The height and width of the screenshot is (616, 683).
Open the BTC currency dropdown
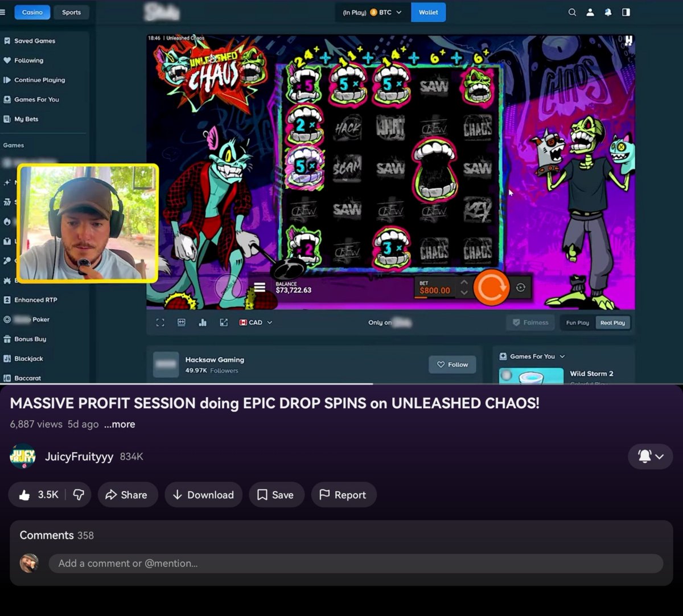pyautogui.click(x=373, y=12)
